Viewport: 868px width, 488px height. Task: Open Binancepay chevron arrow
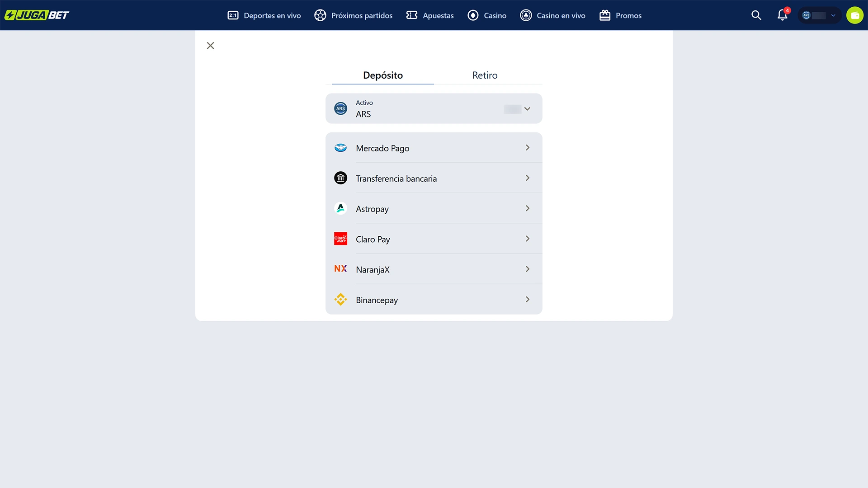(528, 299)
